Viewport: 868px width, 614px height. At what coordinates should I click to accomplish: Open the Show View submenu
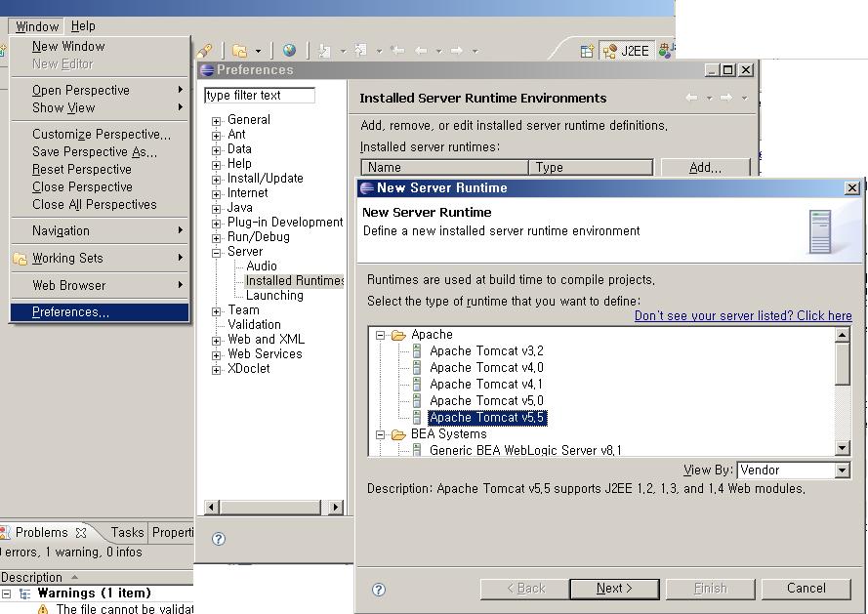[100, 108]
